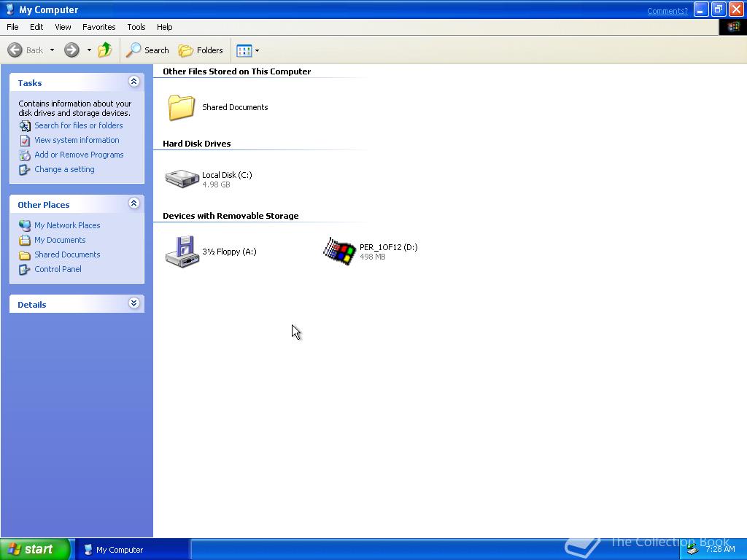
Task: Collapse the Tasks panel chevron
Action: (x=134, y=82)
